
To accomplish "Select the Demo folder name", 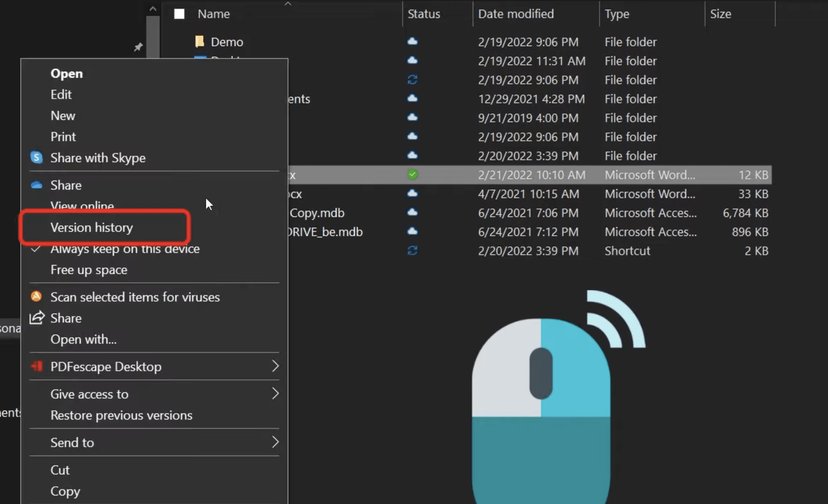I will [x=227, y=42].
